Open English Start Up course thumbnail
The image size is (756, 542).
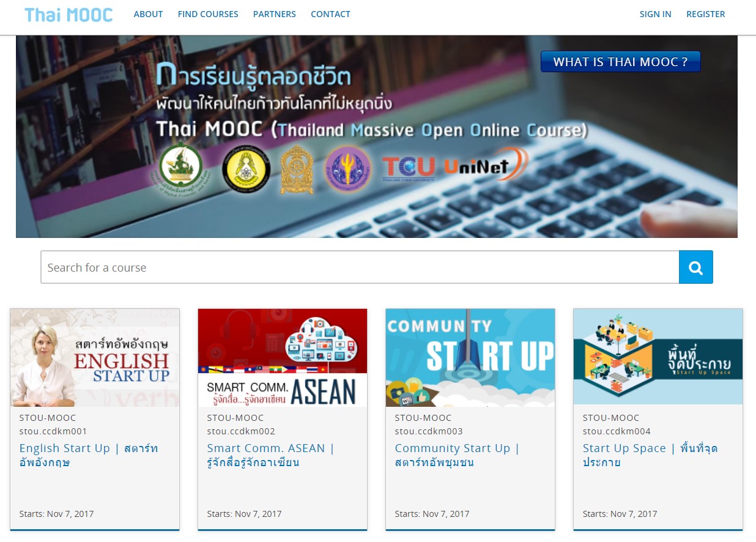(95, 358)
